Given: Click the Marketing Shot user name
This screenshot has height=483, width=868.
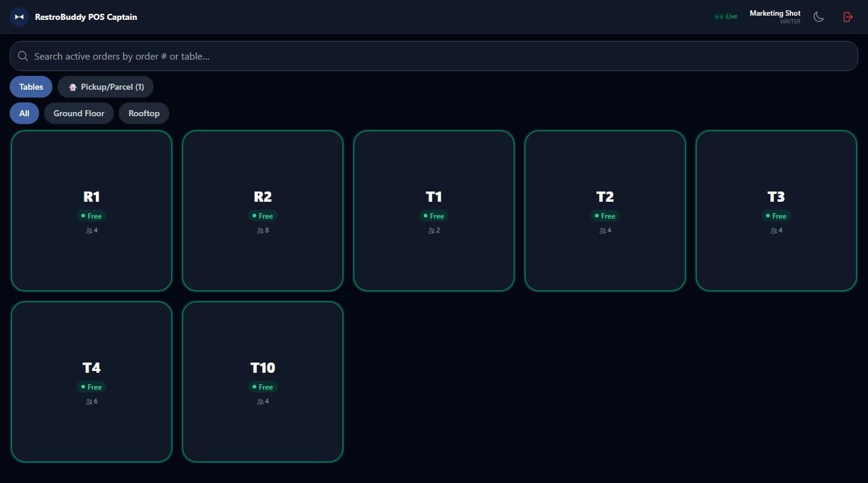Looking at the screenshot, I should [x=775, y=13].
